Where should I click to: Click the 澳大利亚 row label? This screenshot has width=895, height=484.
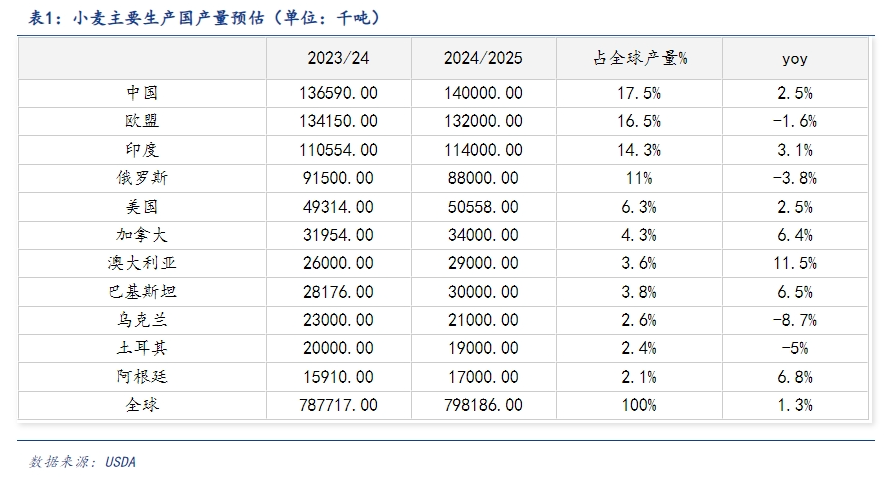(142, 263)
